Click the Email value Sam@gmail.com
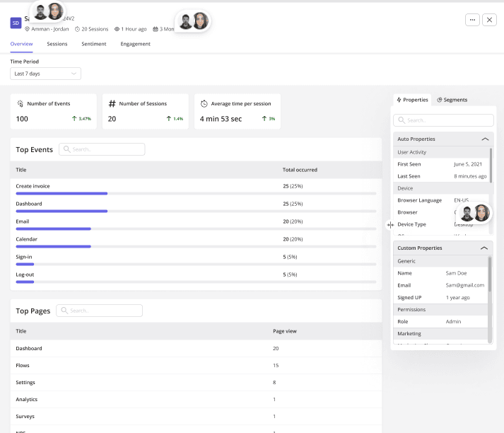Viewport: 504px width, 433px height. [465, 285]
